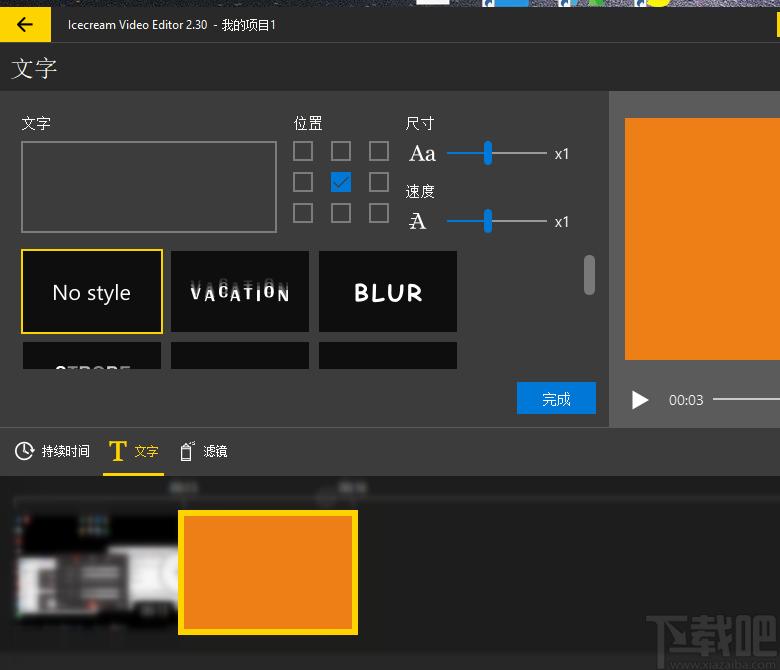Check the middle-left position checkbox
This screenshot has height=670, width=780.
click(303, 182)
